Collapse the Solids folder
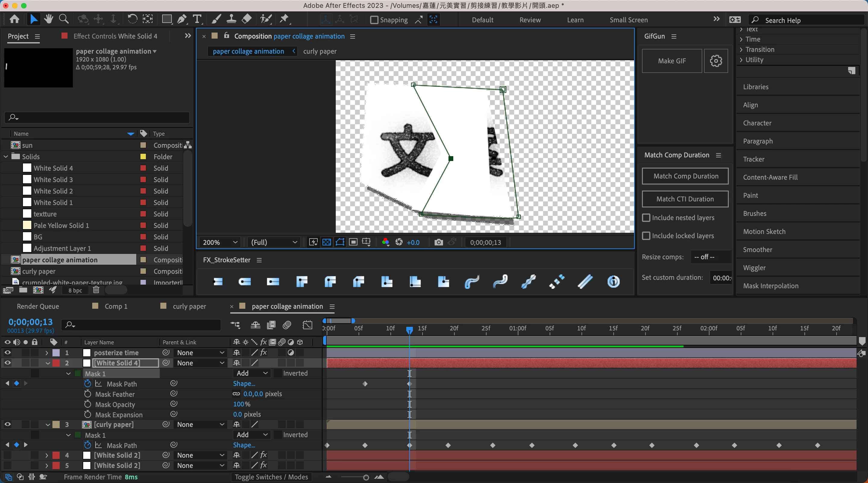Image resolution: width=868 pixels, height=483 pixels. 6,157
